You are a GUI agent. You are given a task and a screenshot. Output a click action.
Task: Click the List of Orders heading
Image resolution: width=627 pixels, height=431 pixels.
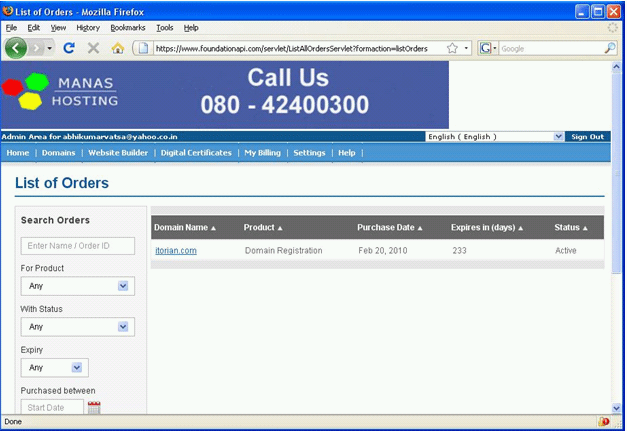pyautogui.click(x=62, y=183)
